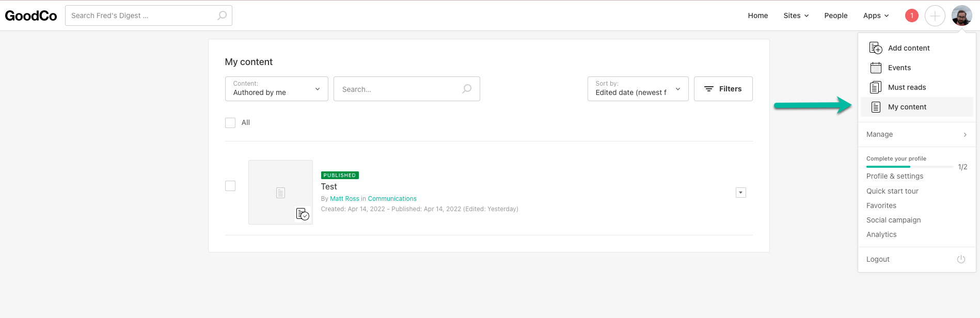Open the notification badge showing 1
The image size is (980, 318).
[912, 15]
